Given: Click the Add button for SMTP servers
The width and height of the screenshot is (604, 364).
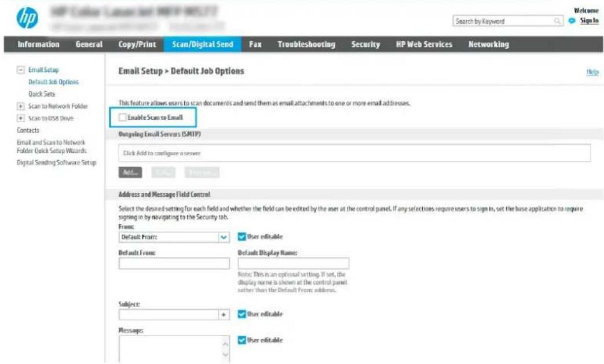Looking at the screenshot, I should (130, 172).
